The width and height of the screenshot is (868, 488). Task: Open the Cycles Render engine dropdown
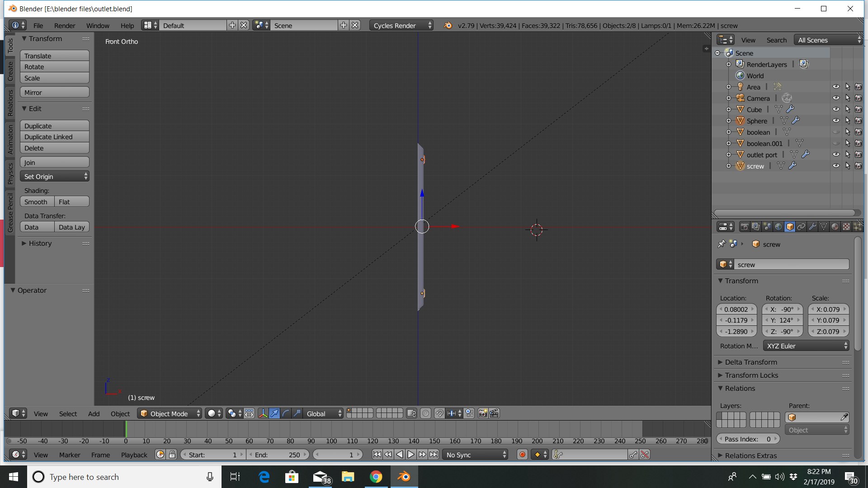pyautogui.click(x=401, y=25)
